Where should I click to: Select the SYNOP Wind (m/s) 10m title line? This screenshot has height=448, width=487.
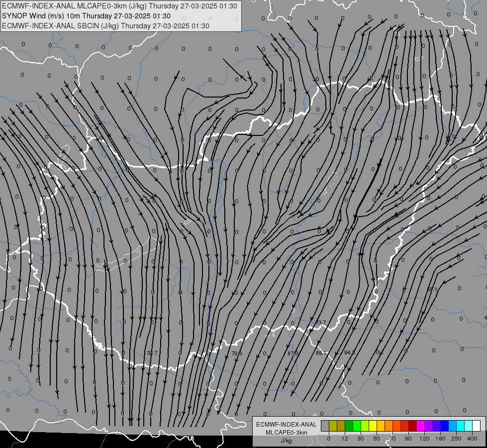coord(87,16)
